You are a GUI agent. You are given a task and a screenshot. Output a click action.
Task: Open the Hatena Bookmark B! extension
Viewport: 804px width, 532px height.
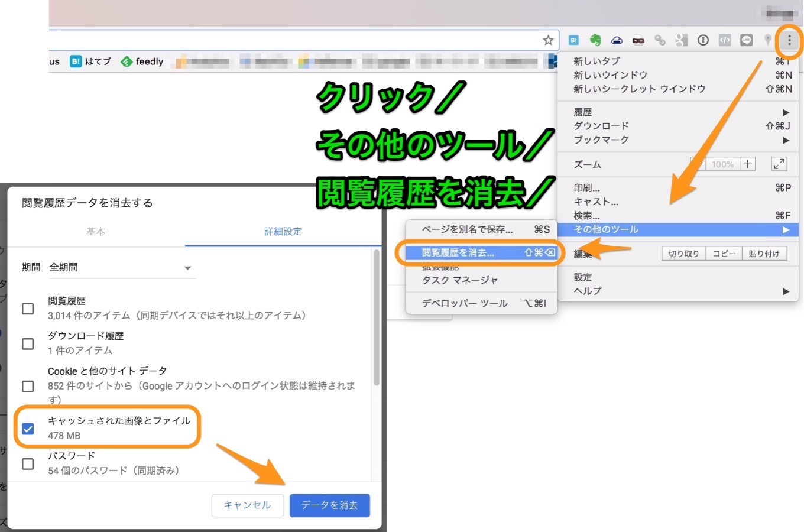(573, 40)
